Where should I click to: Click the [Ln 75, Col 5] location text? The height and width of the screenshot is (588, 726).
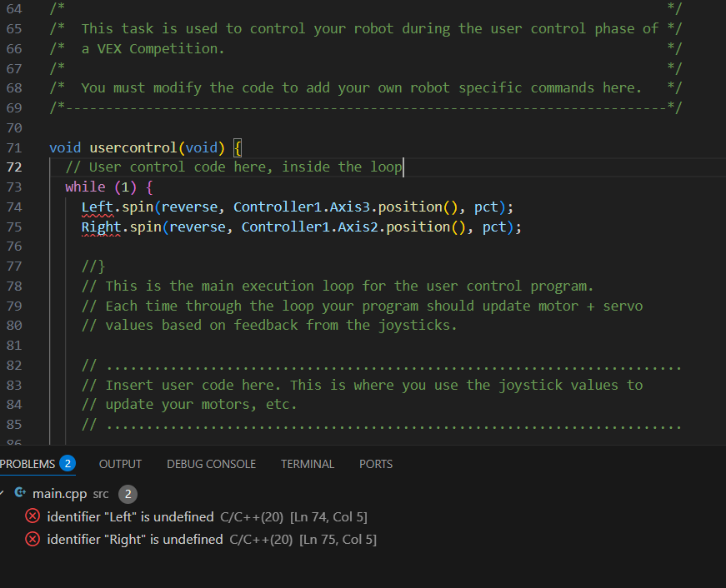click(x=338, y=540)
